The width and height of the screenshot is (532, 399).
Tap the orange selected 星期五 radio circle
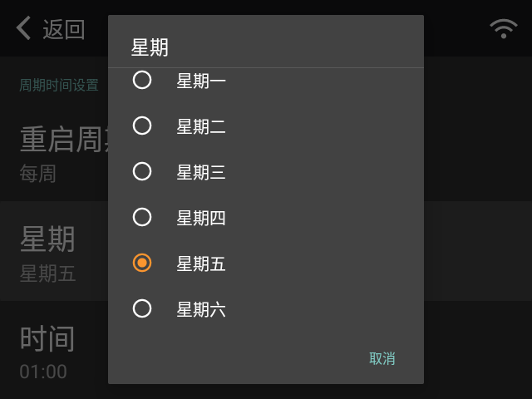(x=142, y=263)
